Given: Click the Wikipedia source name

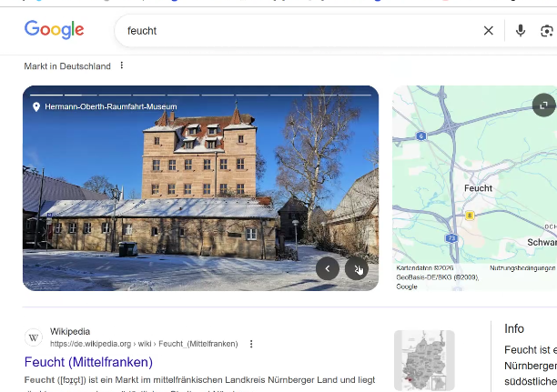Looking at the screenshot, I should click(x=70, y=332).
